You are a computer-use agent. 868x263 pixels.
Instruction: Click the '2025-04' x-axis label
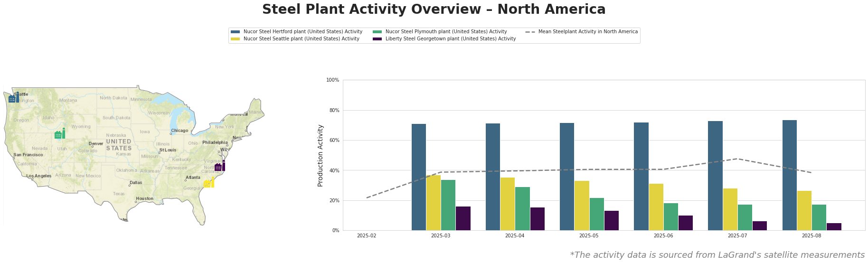515,235
